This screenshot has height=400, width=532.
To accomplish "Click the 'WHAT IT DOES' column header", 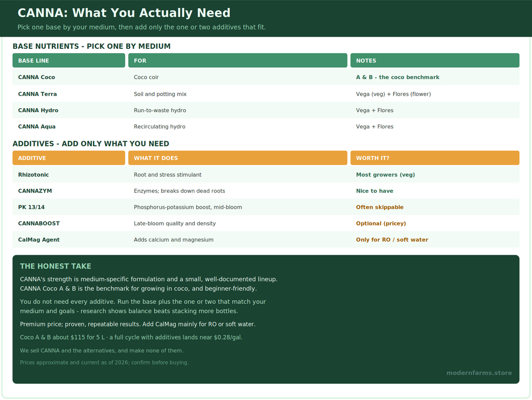I will [x=238, y=158].
